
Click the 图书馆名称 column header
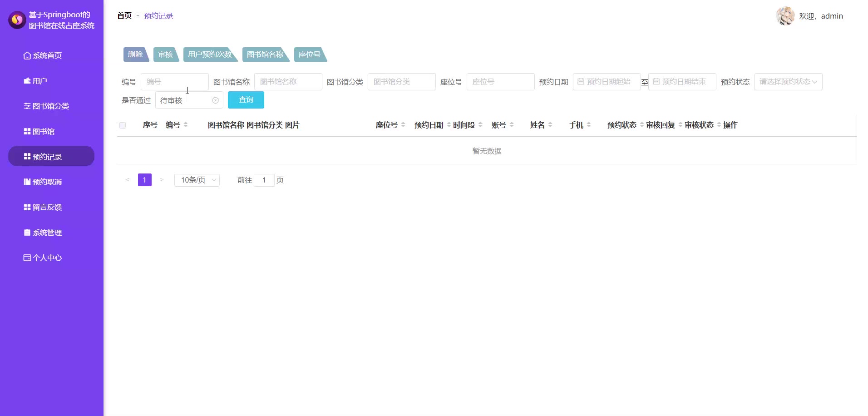226,125
